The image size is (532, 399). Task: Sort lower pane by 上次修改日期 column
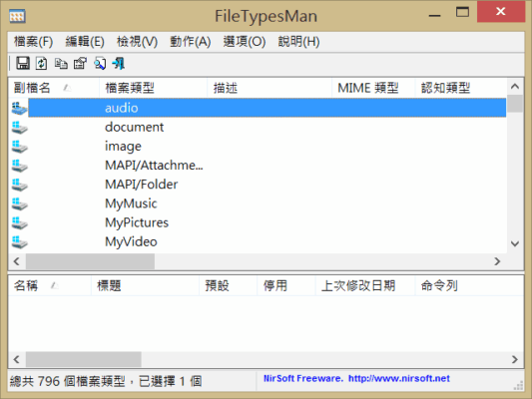coord(365,285)
